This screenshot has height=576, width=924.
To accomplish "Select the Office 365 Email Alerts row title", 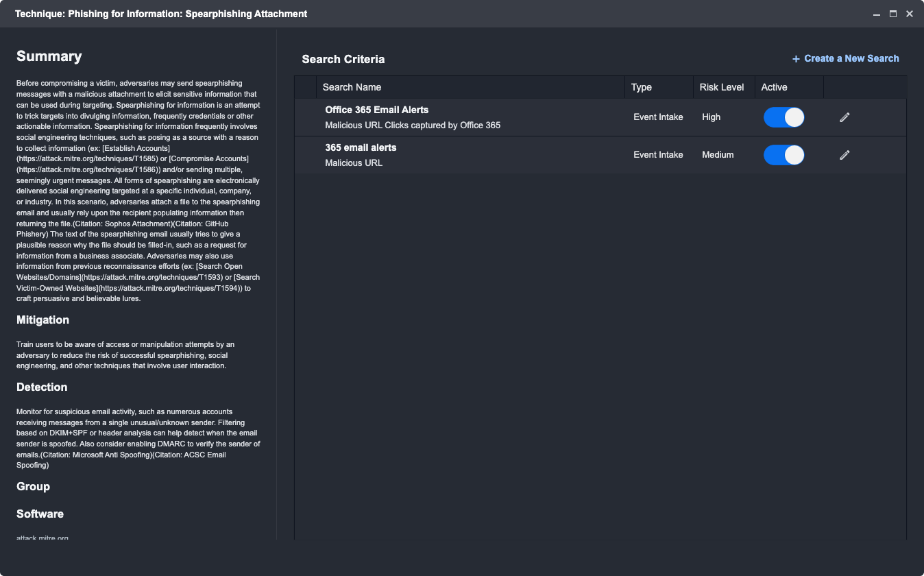I will point(376,110).
